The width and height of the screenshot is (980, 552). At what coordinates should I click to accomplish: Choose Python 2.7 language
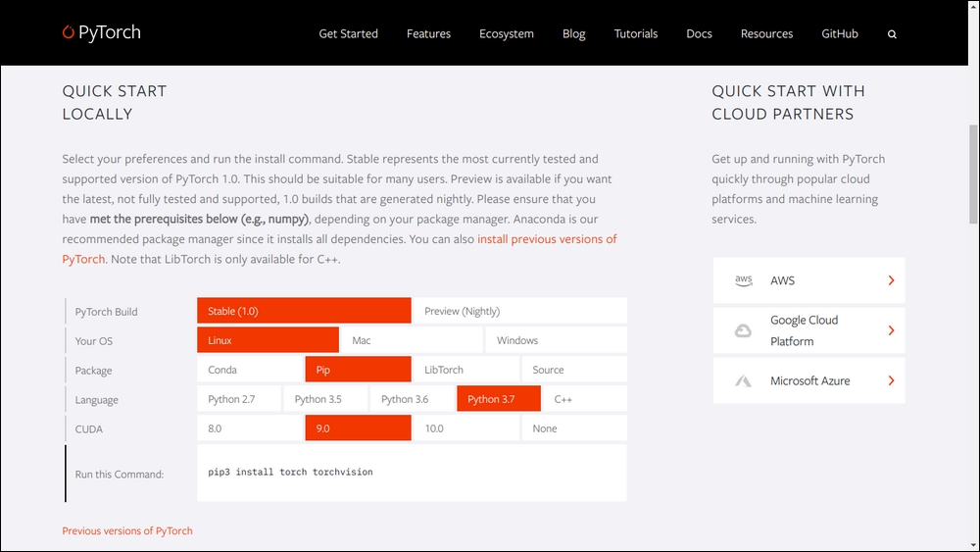click(239, 399)
